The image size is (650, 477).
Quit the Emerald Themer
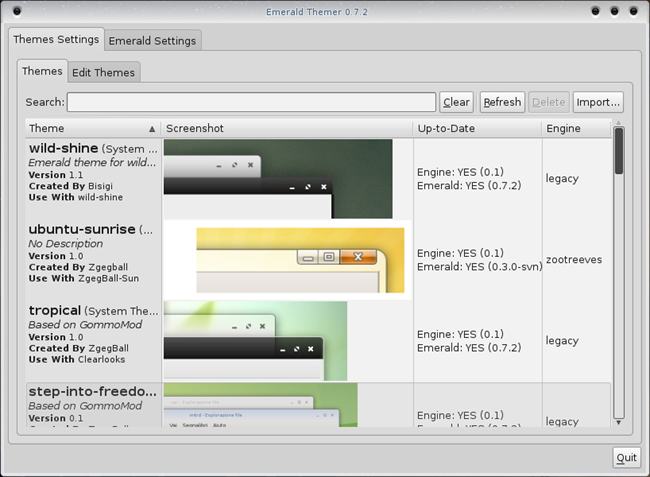626,458
